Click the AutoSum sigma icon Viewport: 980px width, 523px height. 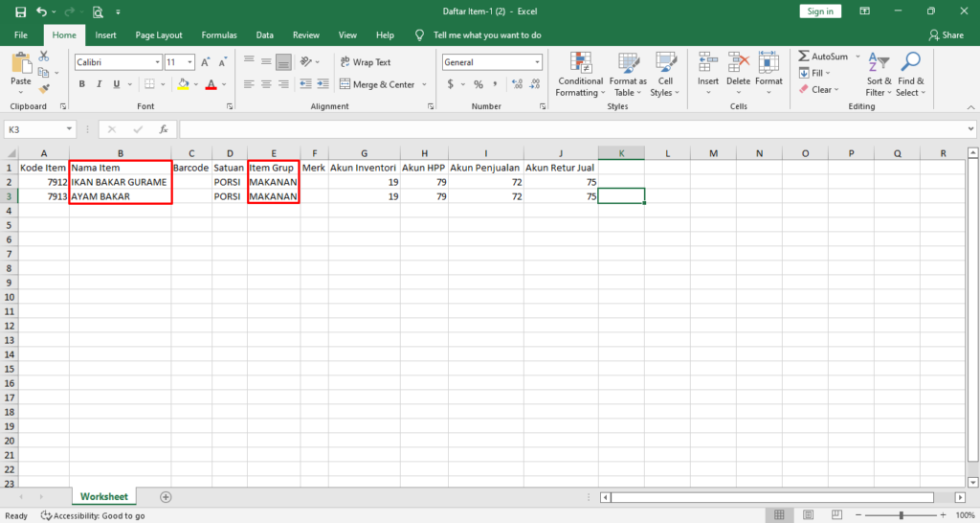[x=804, y=57]
